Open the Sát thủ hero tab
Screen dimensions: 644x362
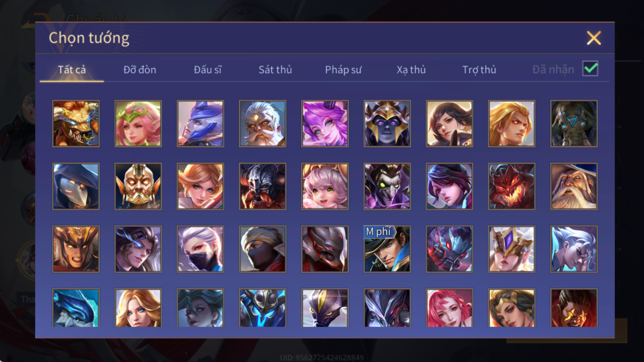point(275,70)
